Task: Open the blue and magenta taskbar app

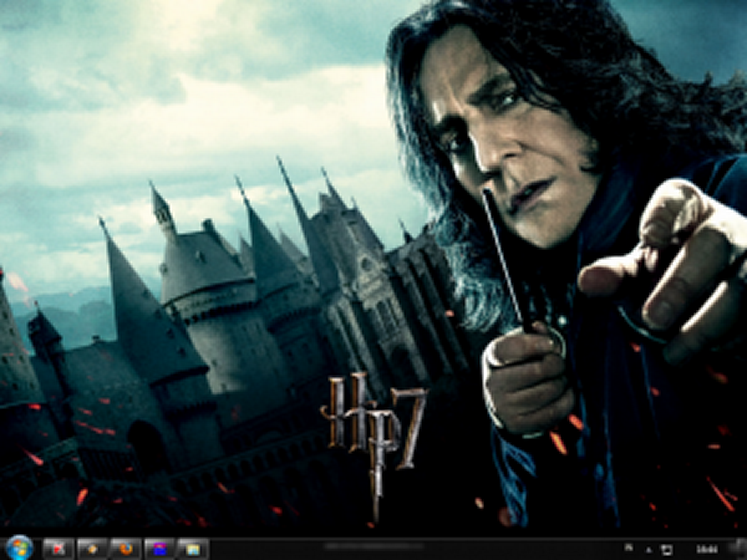Action: tap(160, 549)
